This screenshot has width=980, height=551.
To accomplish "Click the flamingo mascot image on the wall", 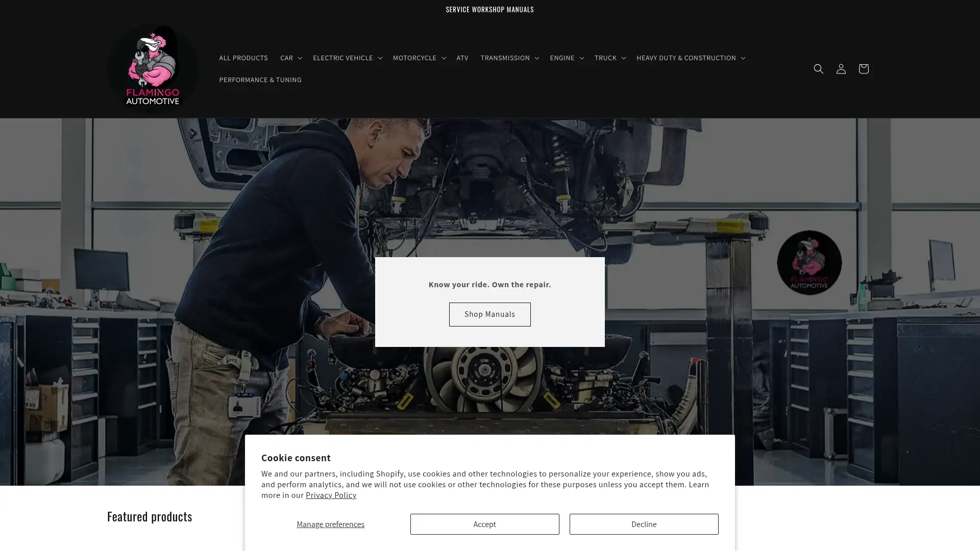I will [809, 263].
